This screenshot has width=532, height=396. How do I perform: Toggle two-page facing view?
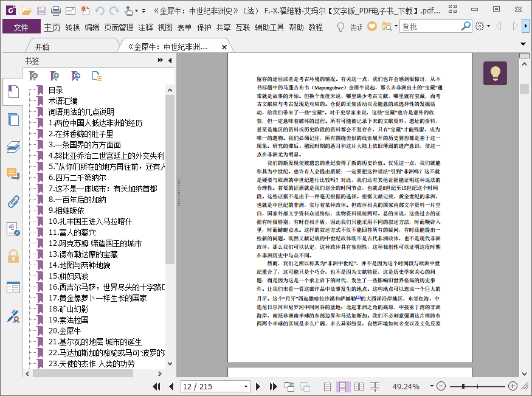point(359,386)
